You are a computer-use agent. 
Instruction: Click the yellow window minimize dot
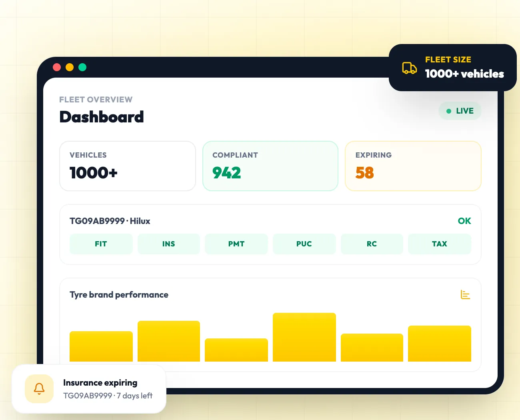tap(70, 67)
